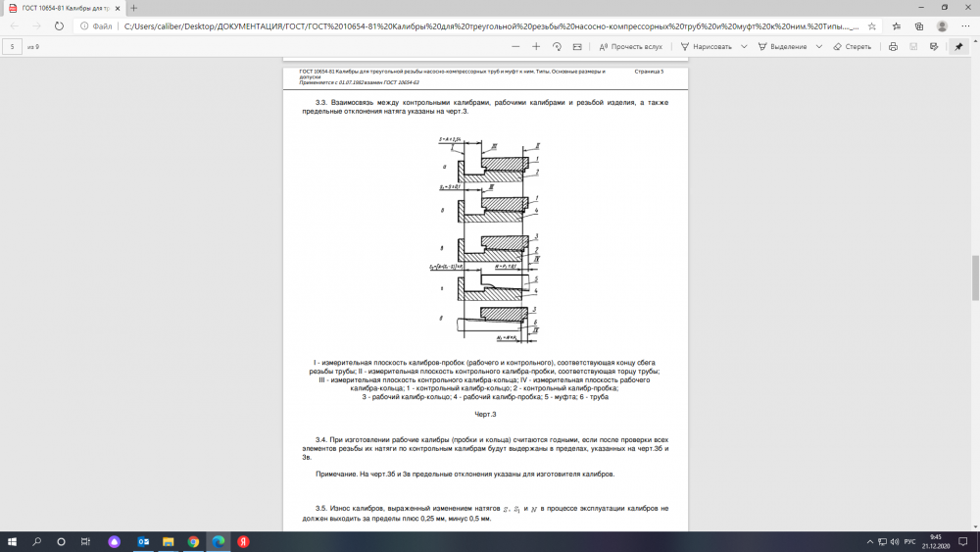Click paragraph 3.5 about Износ калибров
Screen dimensions: 980x552
click(486, 513)
